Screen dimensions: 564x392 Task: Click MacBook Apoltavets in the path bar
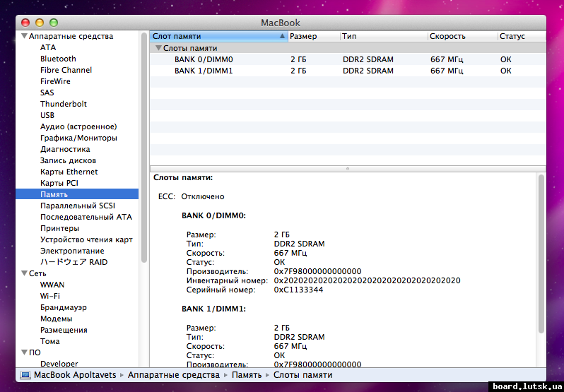tap(76, 375)
